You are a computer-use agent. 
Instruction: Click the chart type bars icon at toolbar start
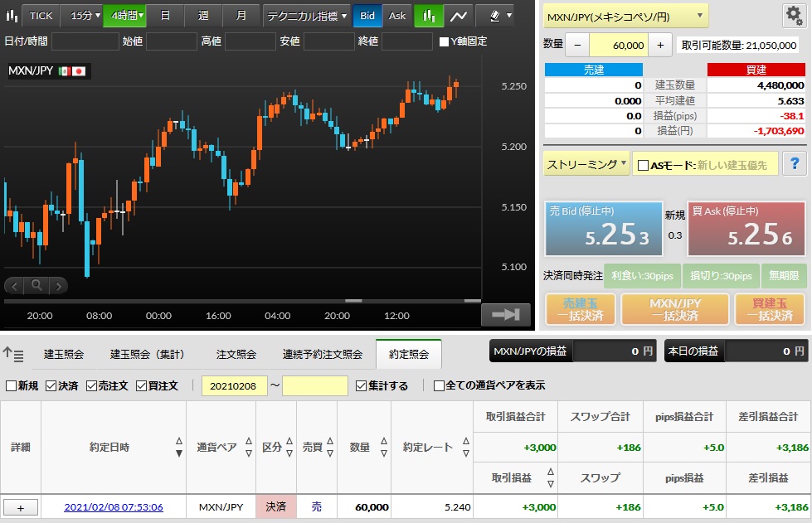pyautogui.click(x=11, y=16)
